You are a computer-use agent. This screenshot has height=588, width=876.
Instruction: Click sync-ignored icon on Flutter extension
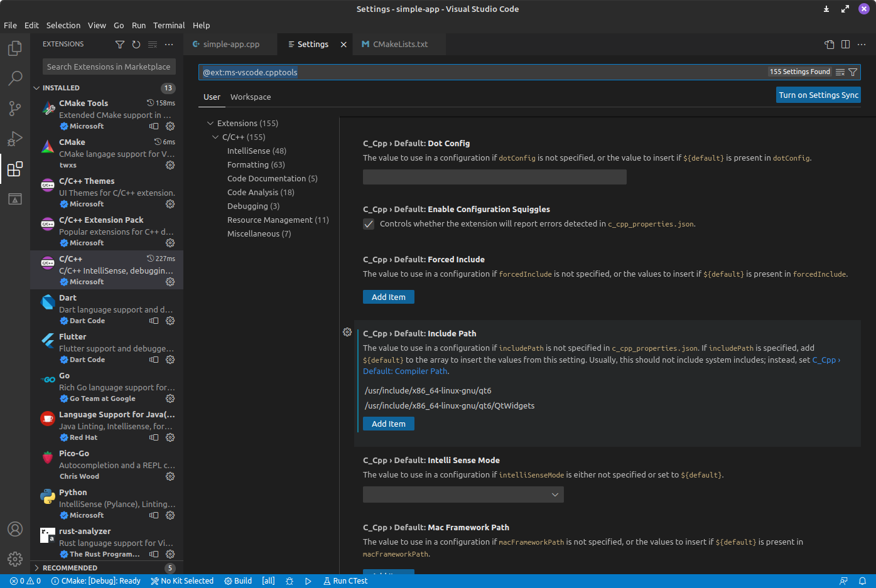pyautogui.click(x=154, y=360)
